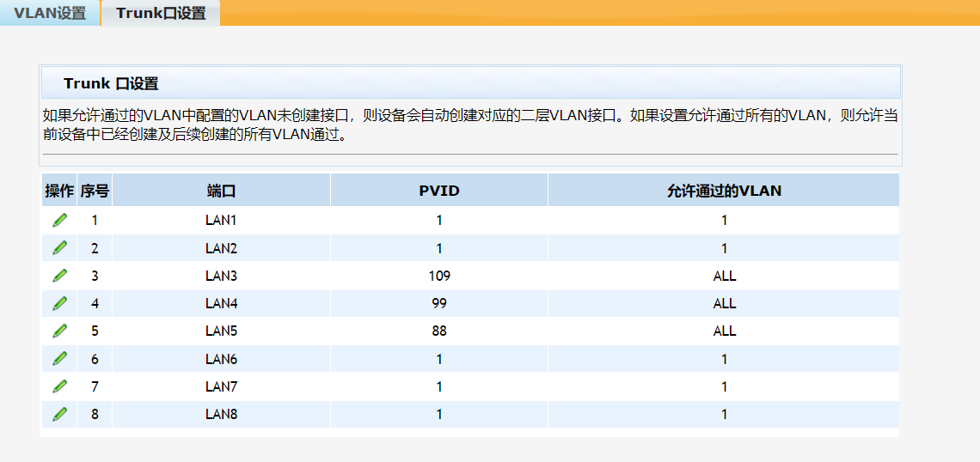Select the Trunk口设置 tab

pyautogui.click(x=161, y=13)
